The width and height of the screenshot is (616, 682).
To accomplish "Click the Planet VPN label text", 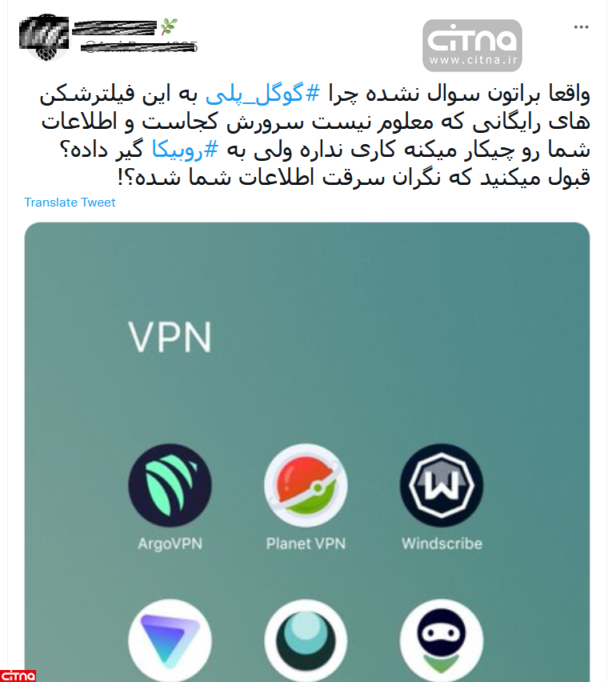I will click(x=306, y=544).
